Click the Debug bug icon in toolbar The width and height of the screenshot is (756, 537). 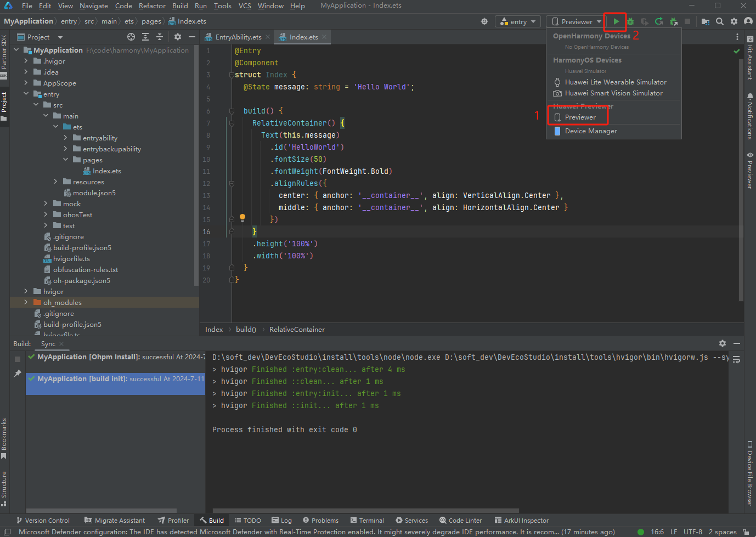(630, 21)
